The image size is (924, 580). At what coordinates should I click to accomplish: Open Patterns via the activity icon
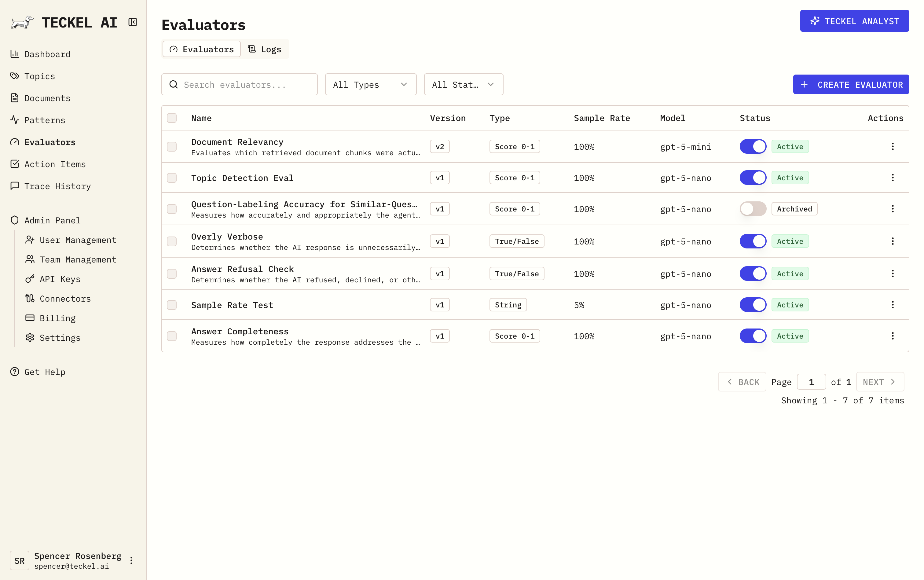click(x=15, y=120)
